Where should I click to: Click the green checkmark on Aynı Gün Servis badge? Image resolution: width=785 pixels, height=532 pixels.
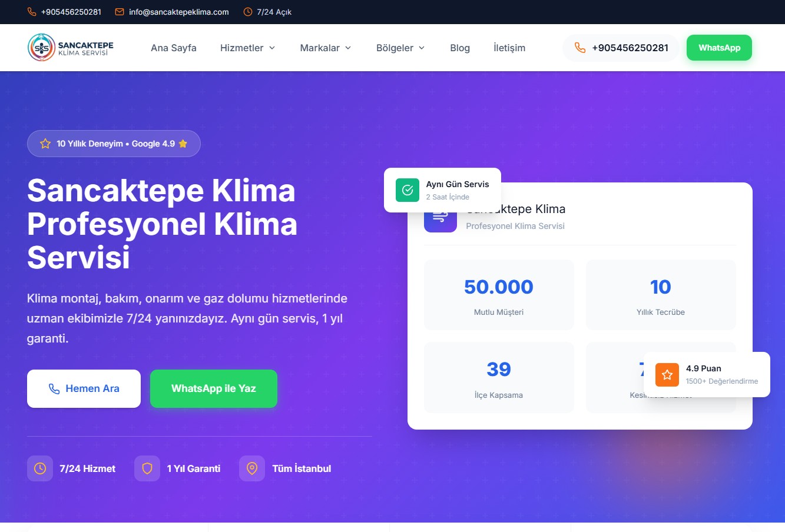406,189
